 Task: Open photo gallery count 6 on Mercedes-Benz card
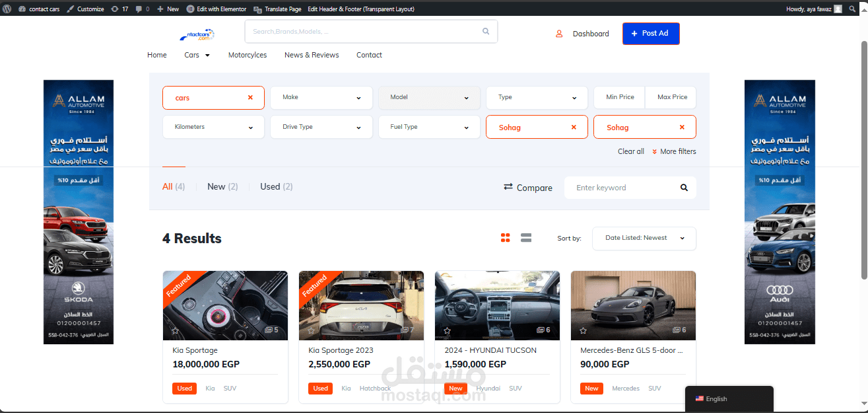coord(679,330)
